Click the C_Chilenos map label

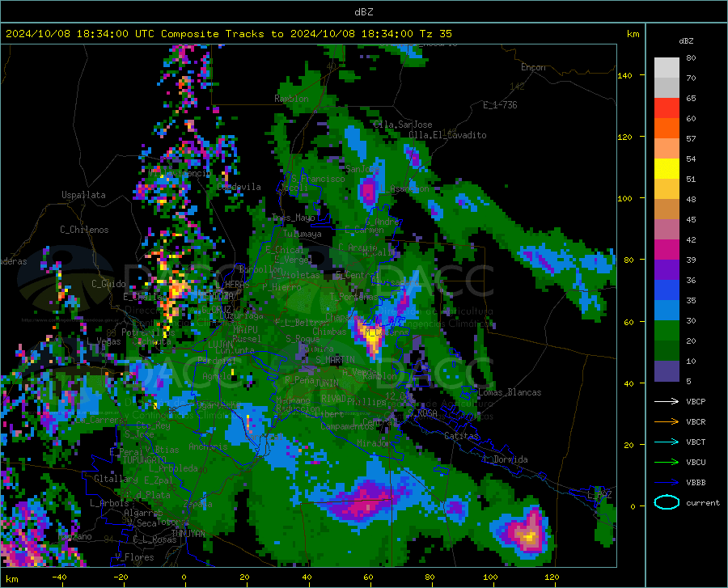(x=84, y=230)
